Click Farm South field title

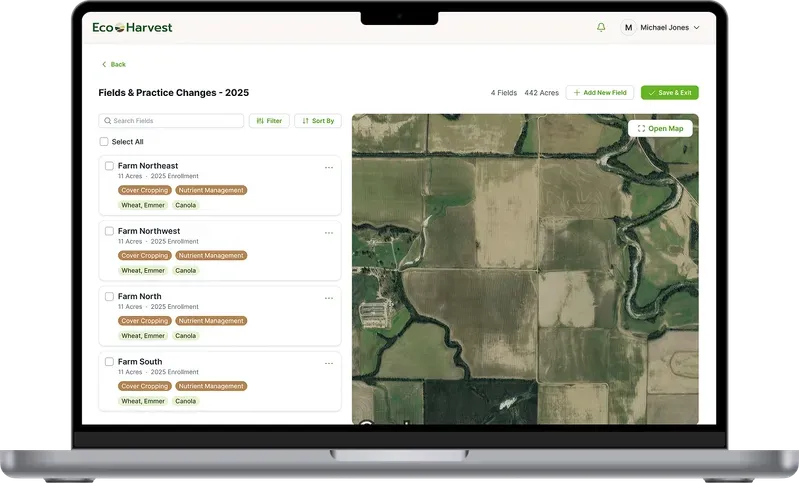coord(140,361)
